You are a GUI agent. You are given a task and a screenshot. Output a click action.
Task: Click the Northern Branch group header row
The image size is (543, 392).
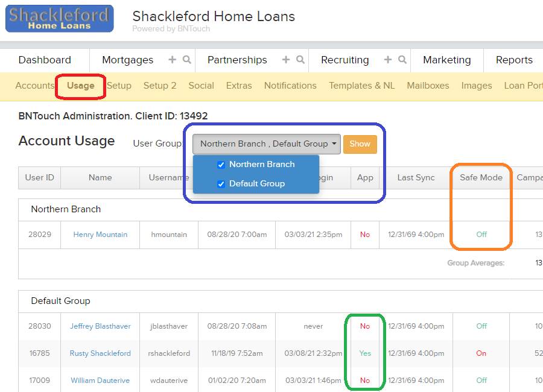click(281, 209)
